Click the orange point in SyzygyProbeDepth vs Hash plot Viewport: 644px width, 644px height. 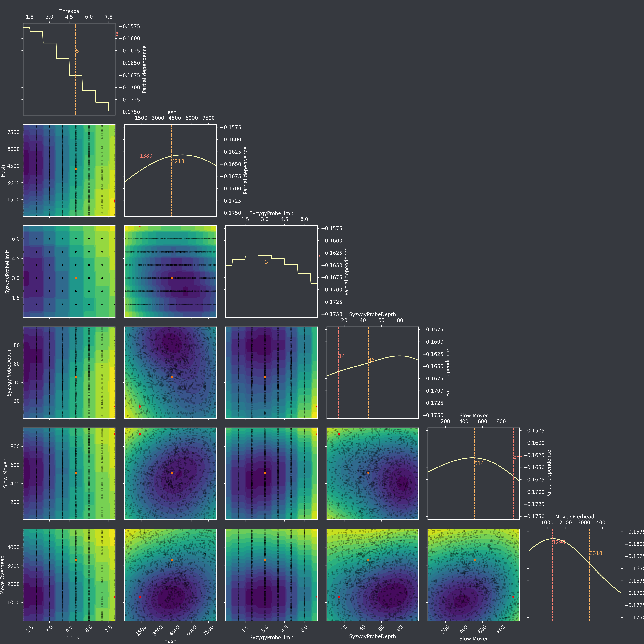coord(172,377)
